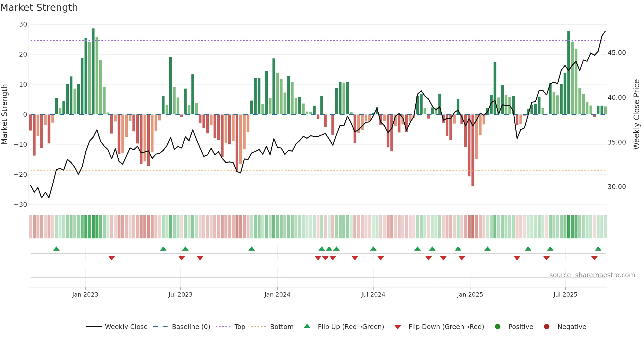Click the 20 strength axis label

coord(23,54)
